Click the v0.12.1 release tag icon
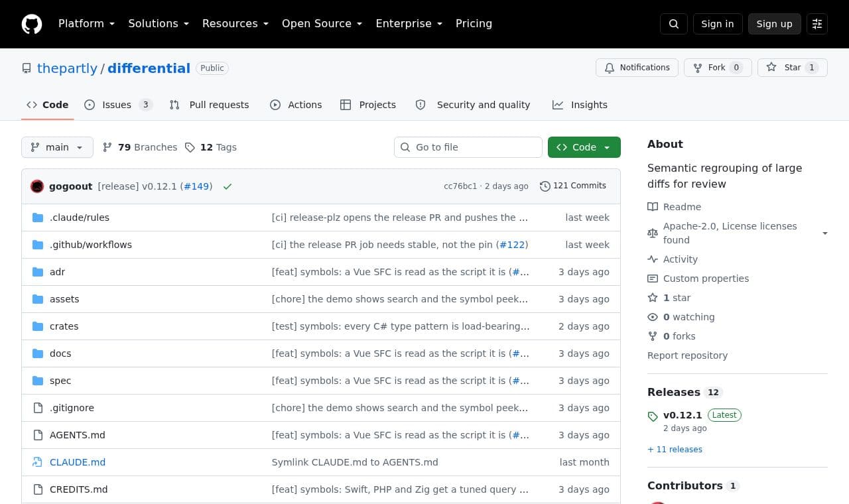This screenshot has width=849, height=504. coord(653,416)
